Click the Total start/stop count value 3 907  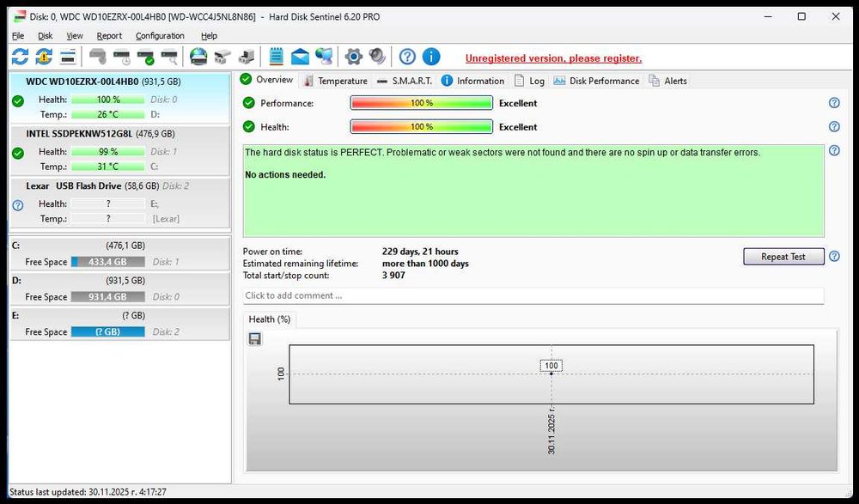point(393,275)
